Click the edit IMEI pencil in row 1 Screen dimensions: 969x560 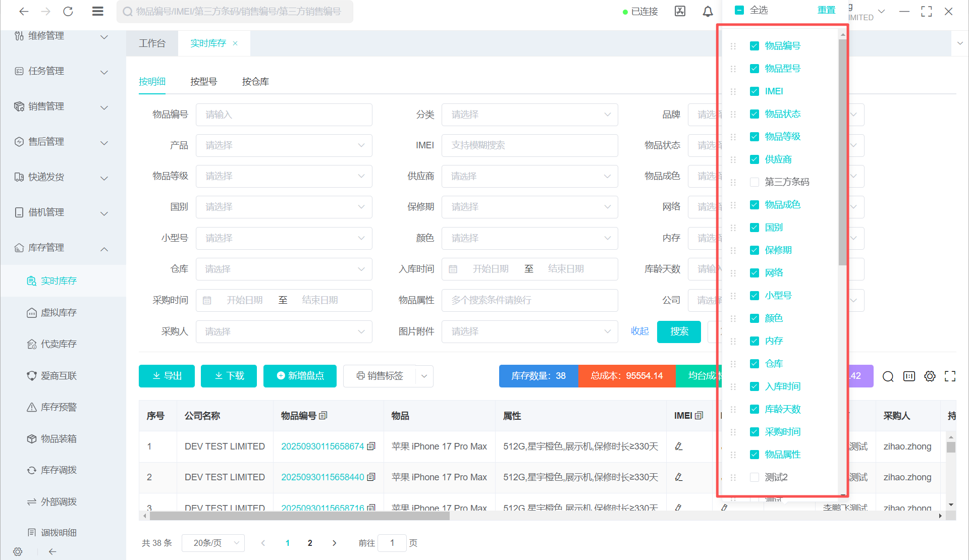[679, 446]
